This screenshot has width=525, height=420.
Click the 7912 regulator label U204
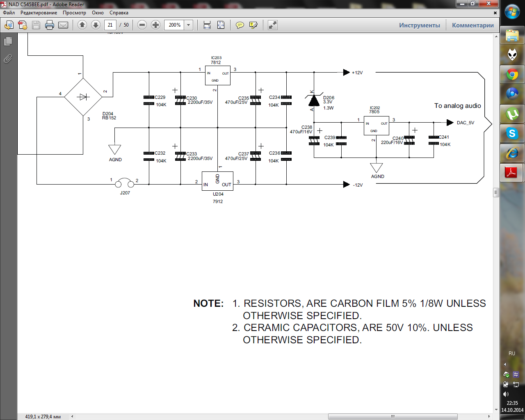click(218, 198)
